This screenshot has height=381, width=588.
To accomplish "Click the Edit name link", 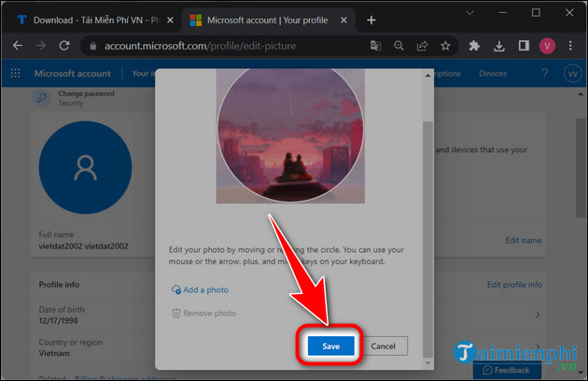I will tap(524, 241).
